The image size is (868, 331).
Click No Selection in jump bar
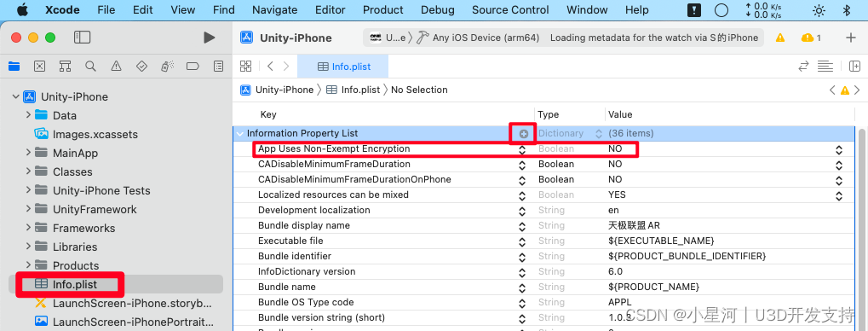(419, 90)
